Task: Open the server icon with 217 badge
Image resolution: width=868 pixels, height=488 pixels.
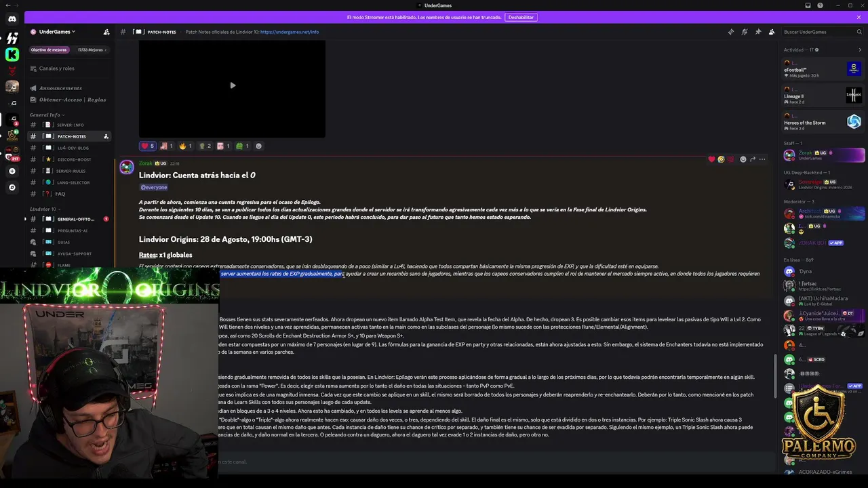Action: [x=12, y=155]
